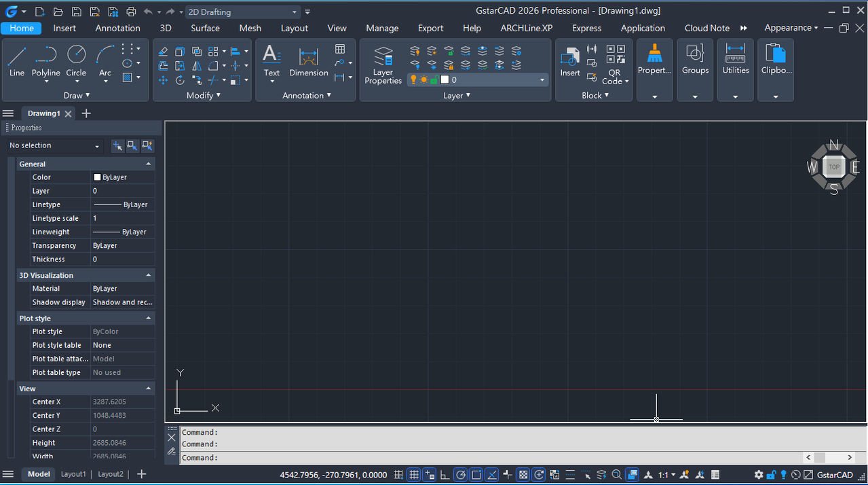Click the Groups panel icon
The image size is (868, 485).
pos(695,60)
